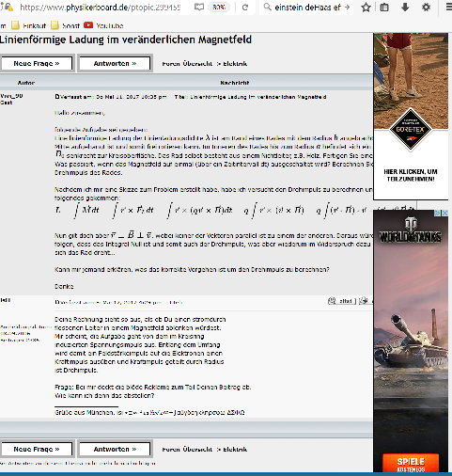This screenshot has width=452, height=476.
Task: Open the YouTube bookmark
Action: click(103, 25)
